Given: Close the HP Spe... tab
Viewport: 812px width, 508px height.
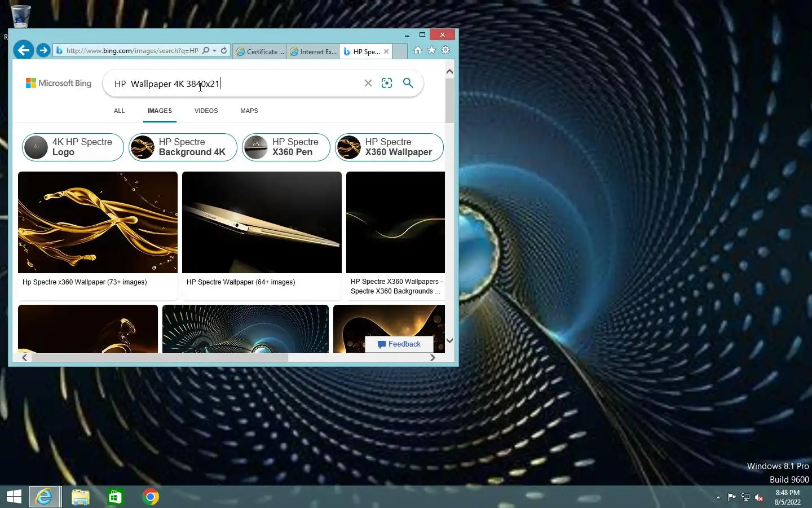Looking at the screenshot, I should (x=386, y=51).
